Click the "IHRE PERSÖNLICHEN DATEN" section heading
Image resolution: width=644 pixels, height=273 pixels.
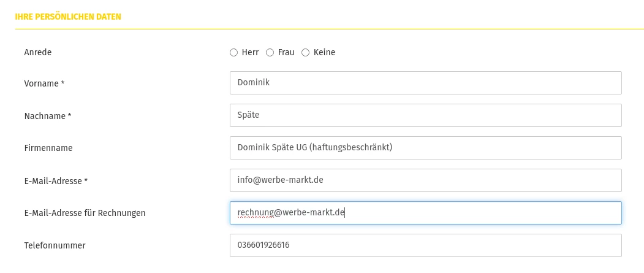point(68,17)
